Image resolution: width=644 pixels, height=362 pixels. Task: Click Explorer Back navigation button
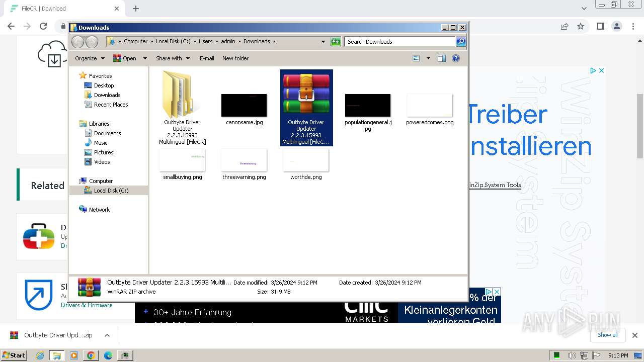click(x=78, y=42)
